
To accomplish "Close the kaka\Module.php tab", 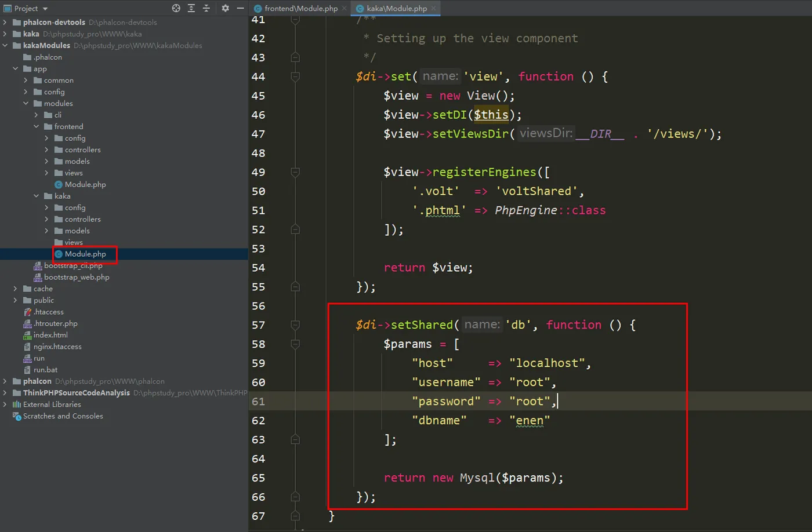I will [x=433, y=8].
